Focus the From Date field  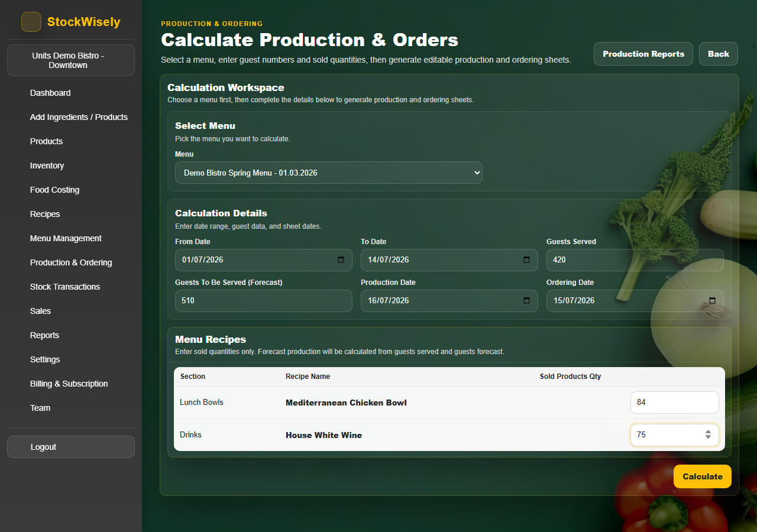click(x=264, y=260)
